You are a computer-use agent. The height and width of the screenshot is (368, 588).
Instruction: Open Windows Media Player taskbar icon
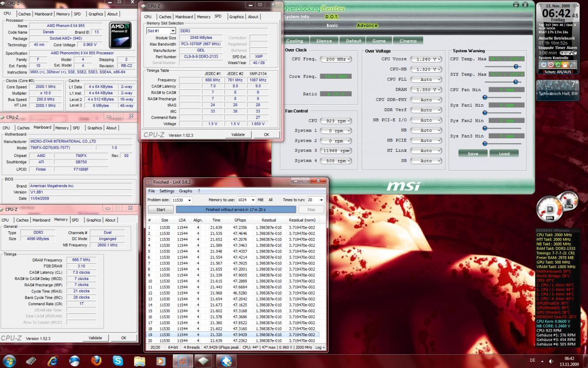click(160, 361)
